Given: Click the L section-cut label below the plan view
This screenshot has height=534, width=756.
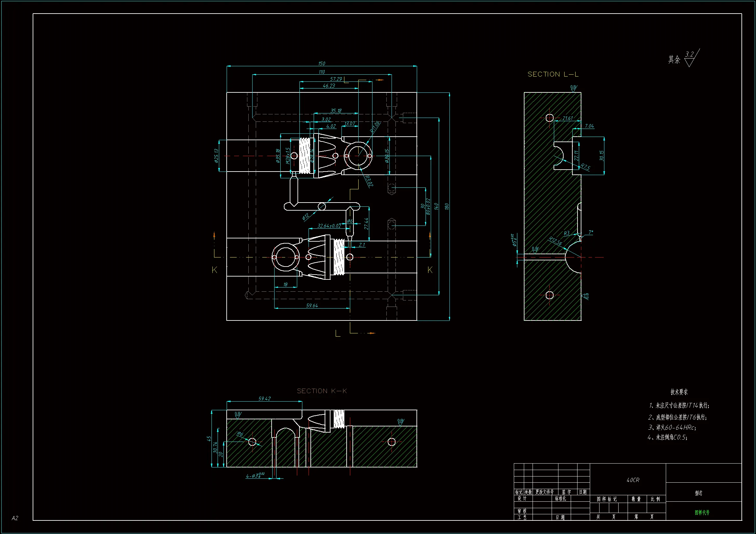Looking at the screenshot, I should (338, 334).
